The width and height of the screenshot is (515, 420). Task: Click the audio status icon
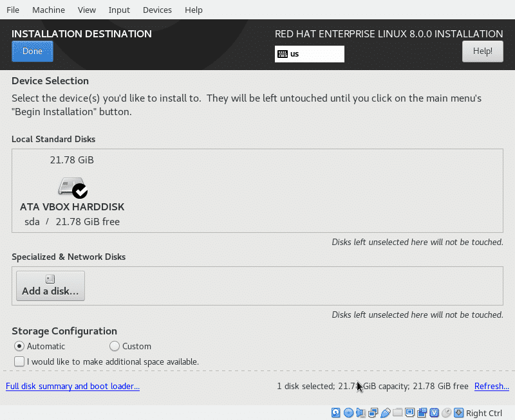(360, 412)
